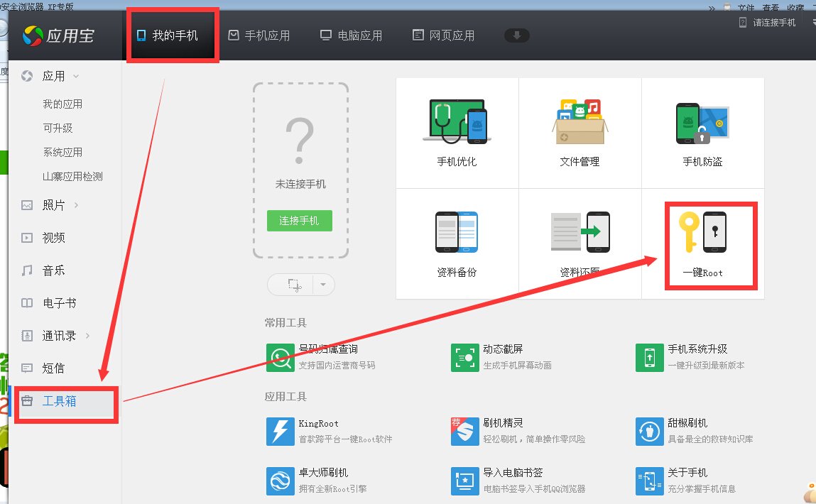The height and width of the screenshot is (504, 816).
Task: Click the green 连接手机 button
Action: point(299,221)
